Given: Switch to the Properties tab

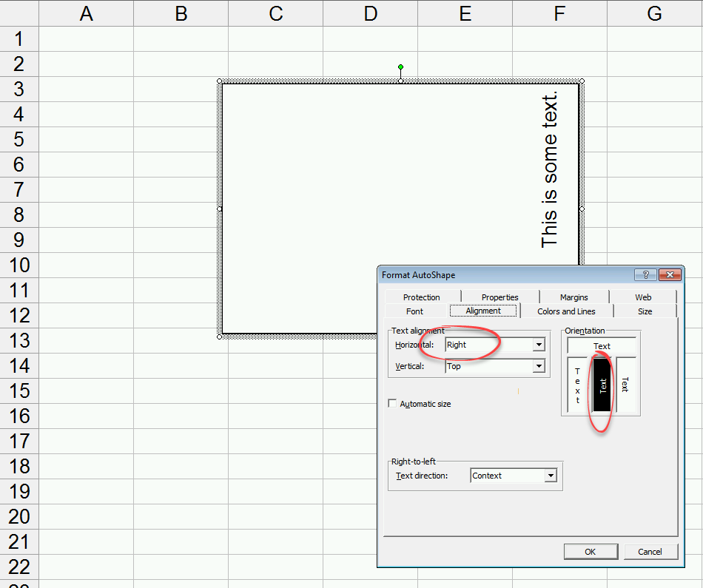Looking at the screenshot, I should (500, 297).
